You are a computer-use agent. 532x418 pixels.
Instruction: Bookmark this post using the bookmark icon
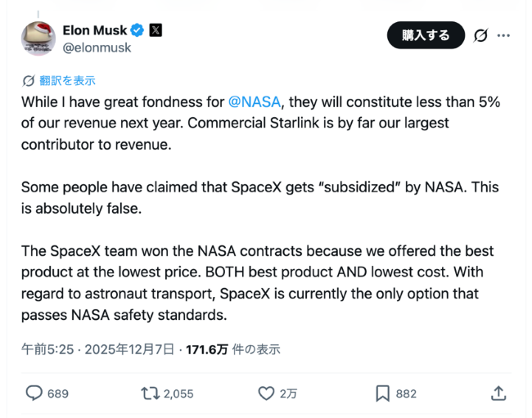point(382,393)
